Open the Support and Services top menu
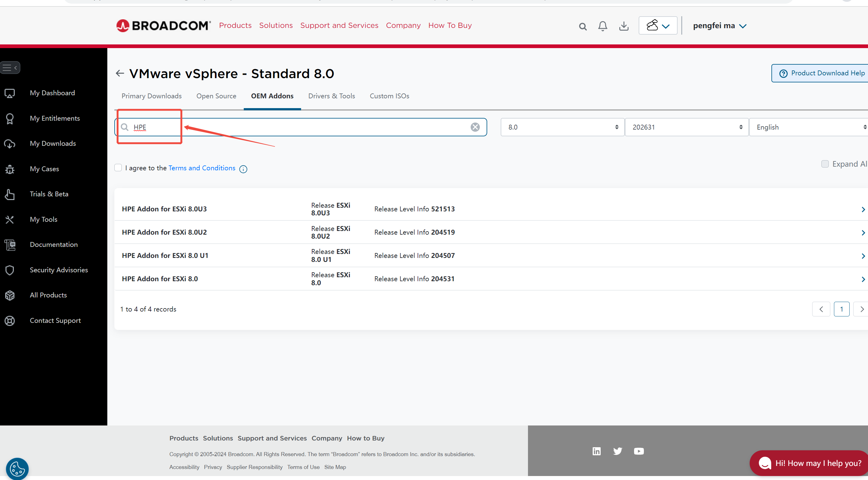Screen dimensions: 868x480 click(339, 26)
